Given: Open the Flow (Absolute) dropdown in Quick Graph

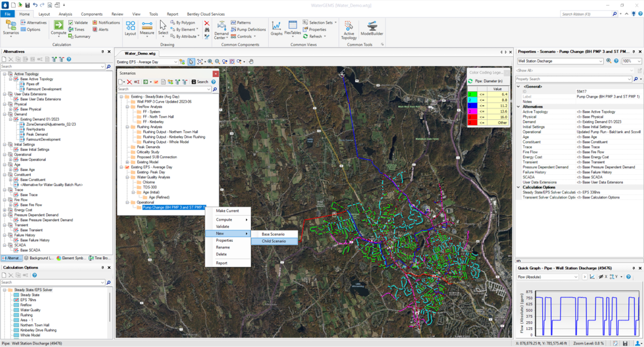Looking at the screenshot, I should pos(576,277).
